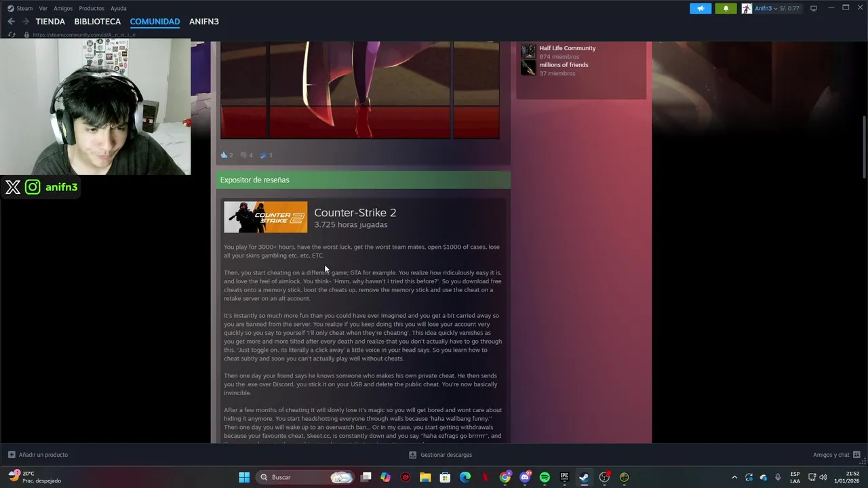The width and height of the screenshot is (868, 488).
Task: Open Copilot from the taskbar
Action: (386, 477)
